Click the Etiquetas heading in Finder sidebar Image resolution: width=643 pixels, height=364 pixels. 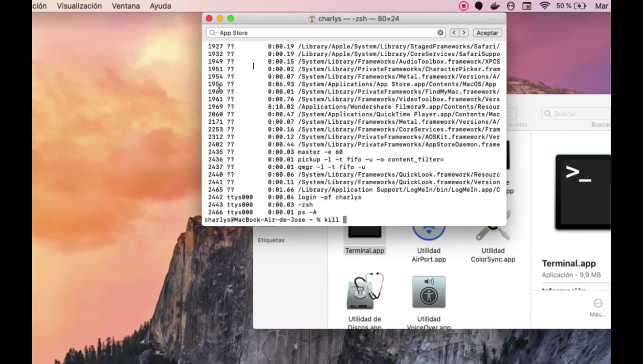pos(271,240)
